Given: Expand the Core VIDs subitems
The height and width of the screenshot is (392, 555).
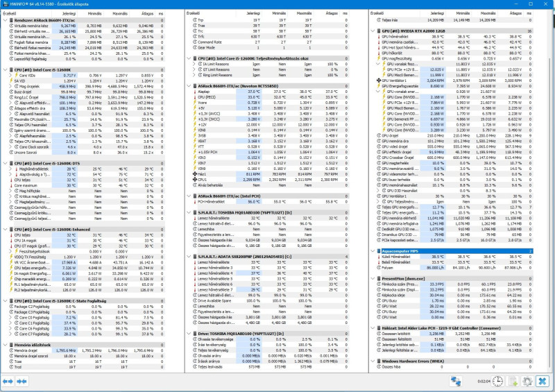Looking at the screenshot, I should [10, 76].
